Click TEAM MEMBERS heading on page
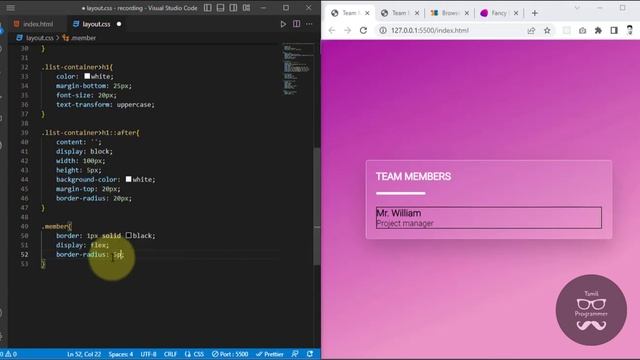The height and width of the screenshot is (360, 640). 413,176
